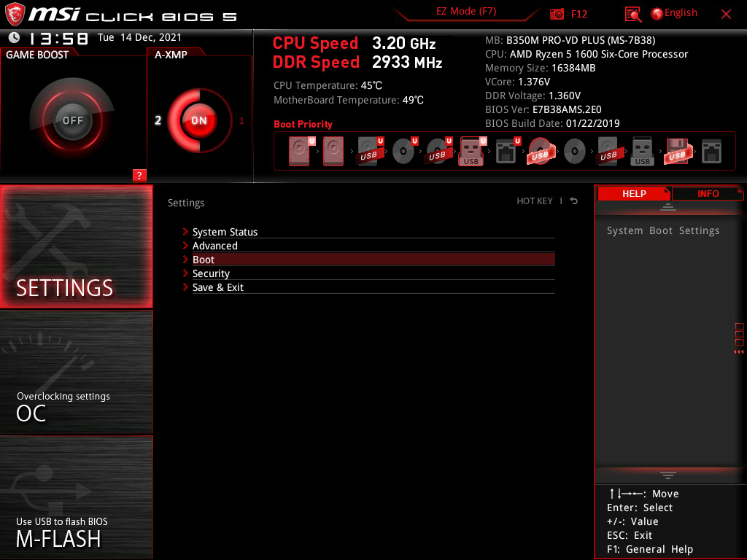The height and width of the screenshot is (560, 747).
Task: Click the VCore 1.376V line
Action: tap(517, 82)
